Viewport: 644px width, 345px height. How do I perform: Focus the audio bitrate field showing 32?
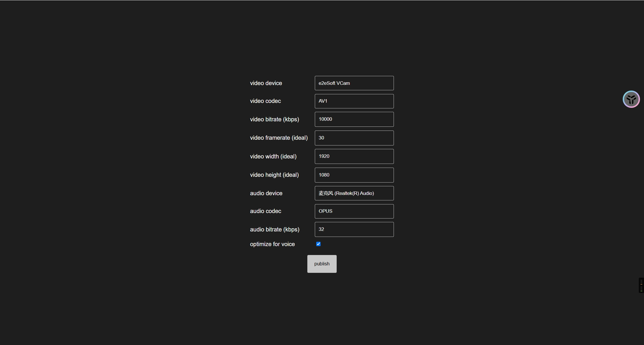(354, 229)
